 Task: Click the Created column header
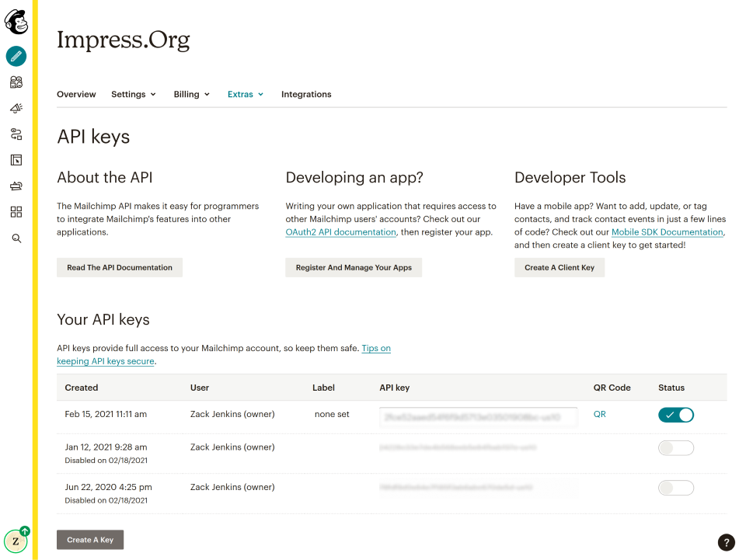click(82, 388)
